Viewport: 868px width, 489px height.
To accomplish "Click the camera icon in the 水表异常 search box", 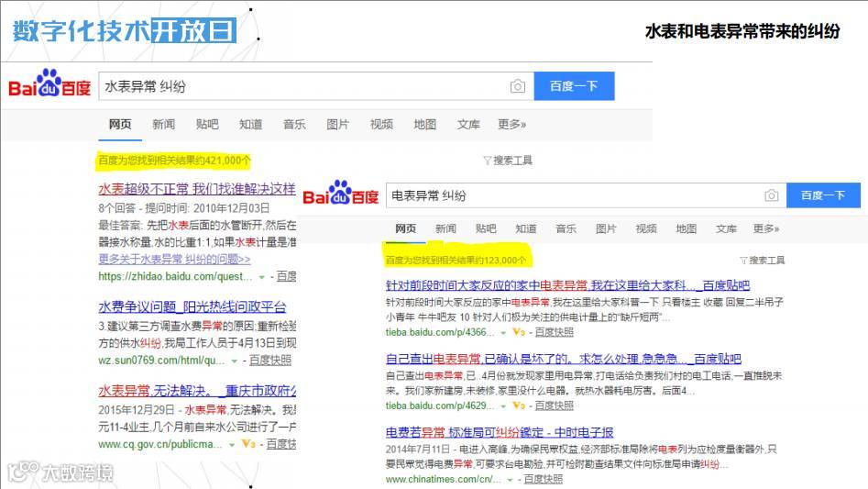I will point(518,86).
